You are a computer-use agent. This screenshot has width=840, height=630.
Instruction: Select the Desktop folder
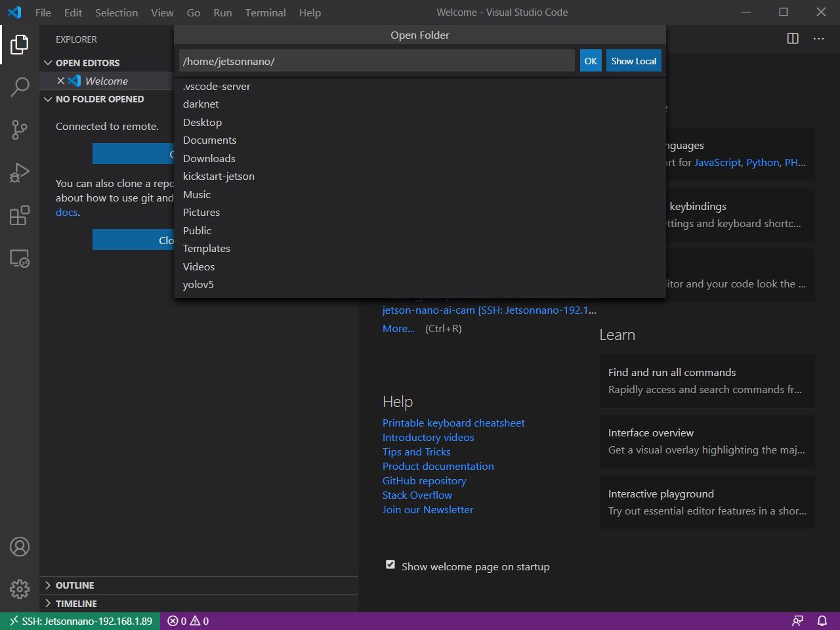pos(420,123)
